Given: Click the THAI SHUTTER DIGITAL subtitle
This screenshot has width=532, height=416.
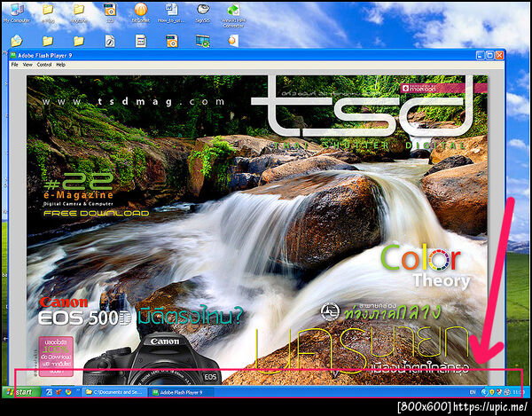Looking at the screenshot, I should [370, 145].
